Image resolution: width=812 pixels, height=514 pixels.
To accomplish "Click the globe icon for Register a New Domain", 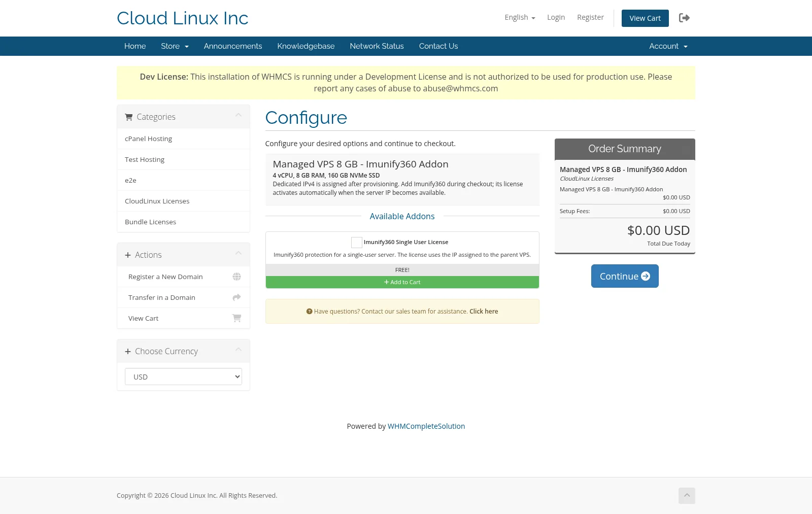I will (x=236, y=277).
